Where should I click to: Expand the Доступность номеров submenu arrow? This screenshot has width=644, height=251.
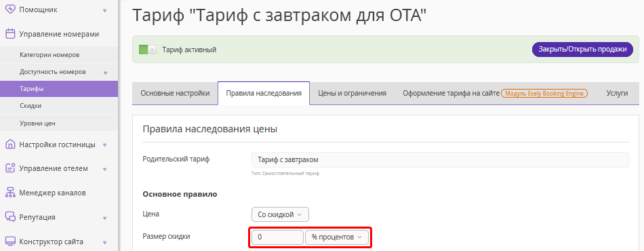[x=105, y=73]
